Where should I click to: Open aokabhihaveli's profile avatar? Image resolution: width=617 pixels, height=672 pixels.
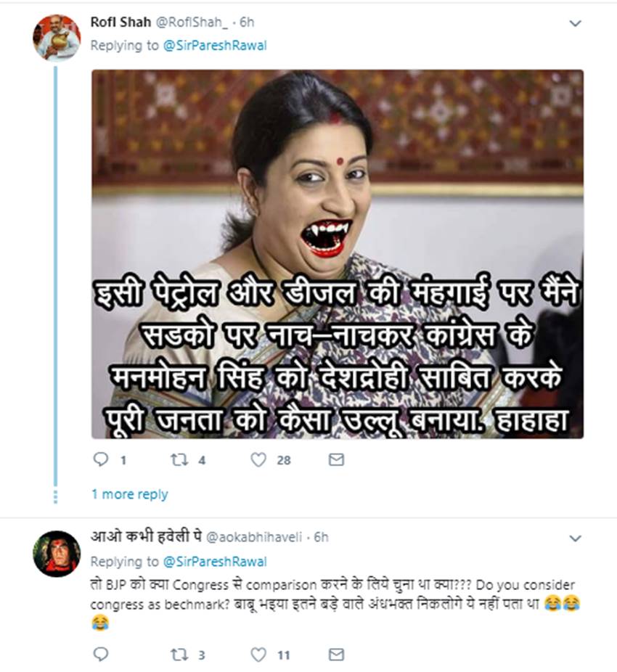(56, 553)
